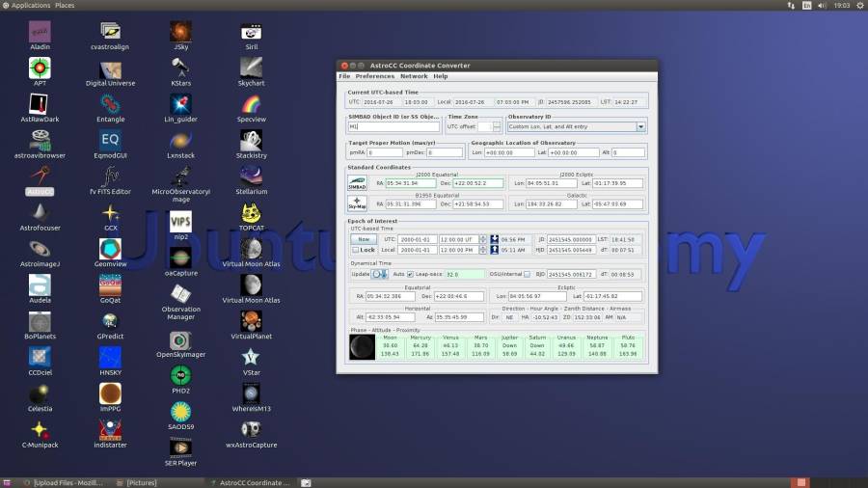Click the pmDec input field
This screenshot has height=488, width=868.
[x=444, y=152]
